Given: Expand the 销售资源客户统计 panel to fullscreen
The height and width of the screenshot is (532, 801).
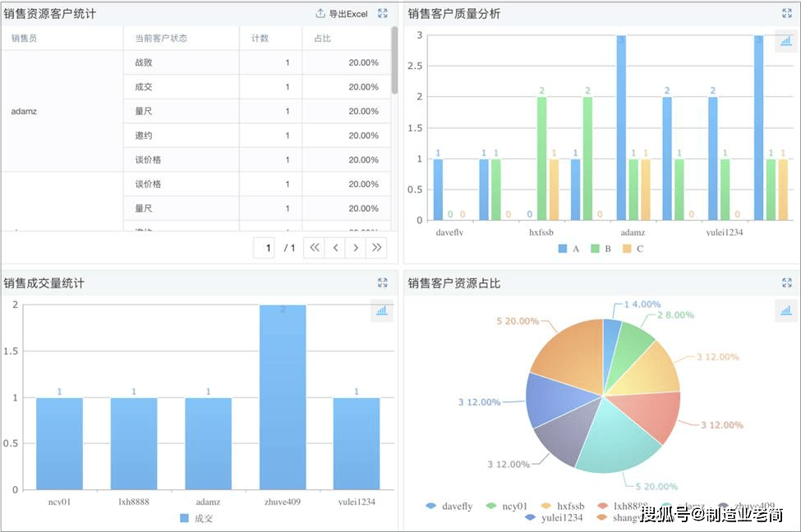Looking at the screenshot, I should [x=383, y=14].
